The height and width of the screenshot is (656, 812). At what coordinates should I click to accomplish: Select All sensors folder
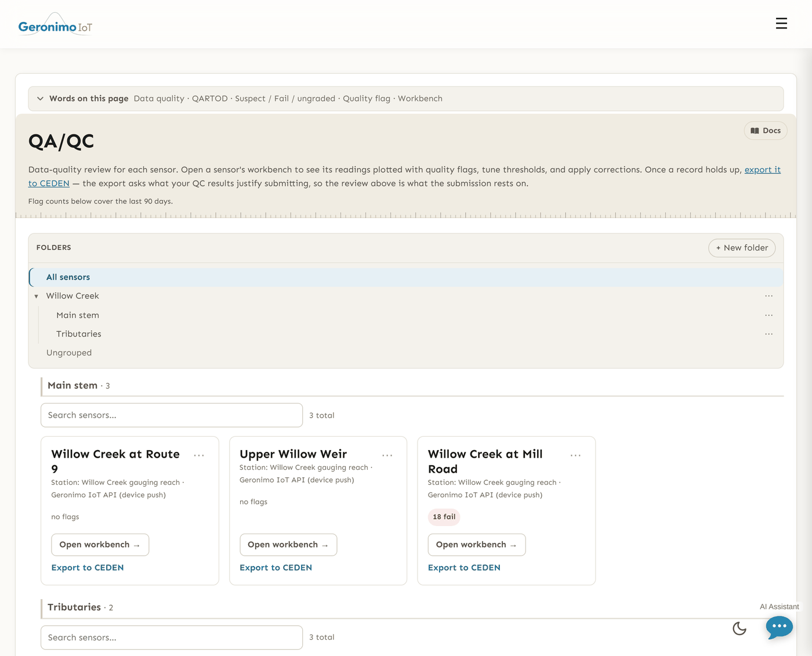pos(406,277)
